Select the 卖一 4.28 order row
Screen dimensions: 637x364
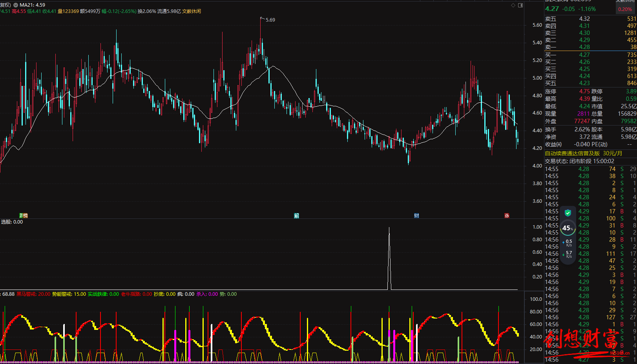tap(591, 47)
